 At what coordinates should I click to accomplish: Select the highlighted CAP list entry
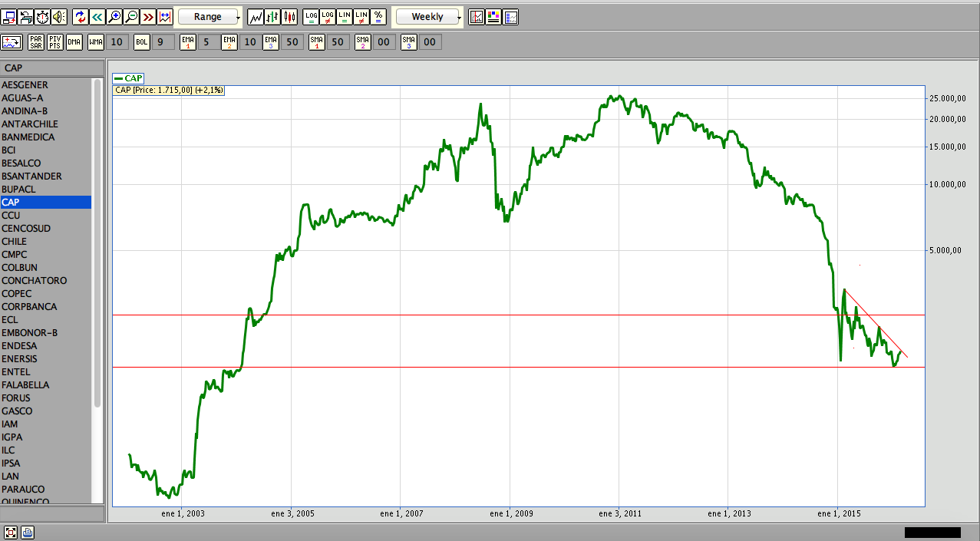coord(46,203)
